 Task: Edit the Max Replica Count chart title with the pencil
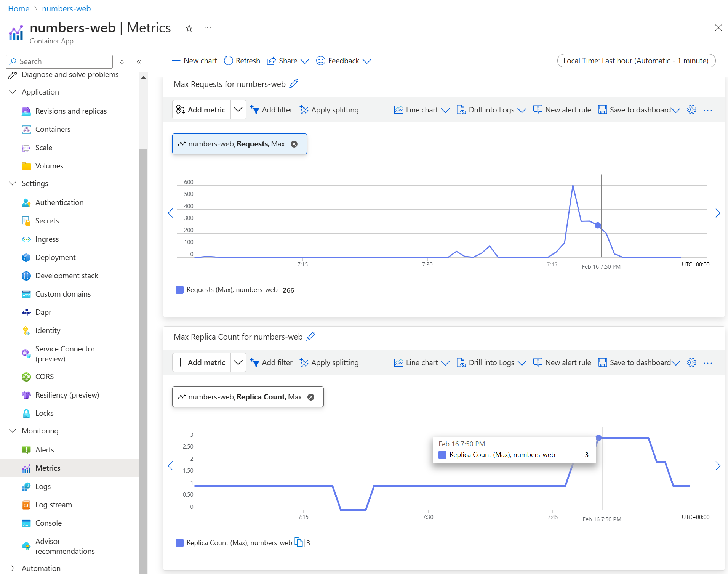tap(311, 336)
